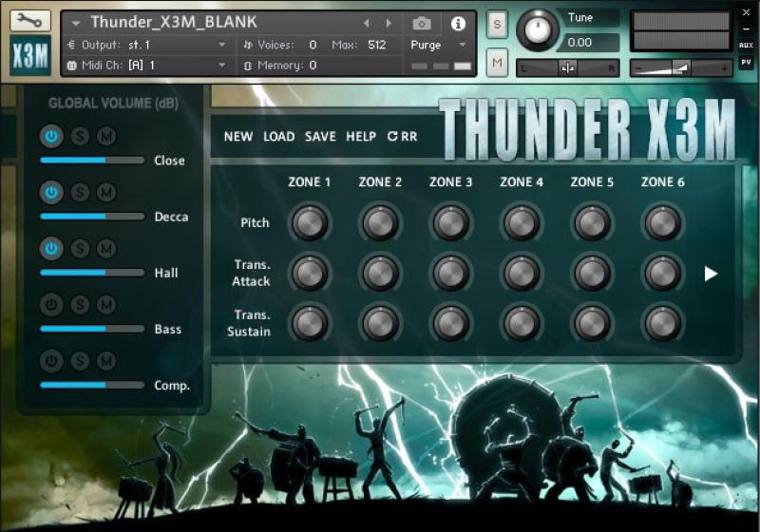
Task: Open instrument info with the i icon
Action: pos(458,23)
